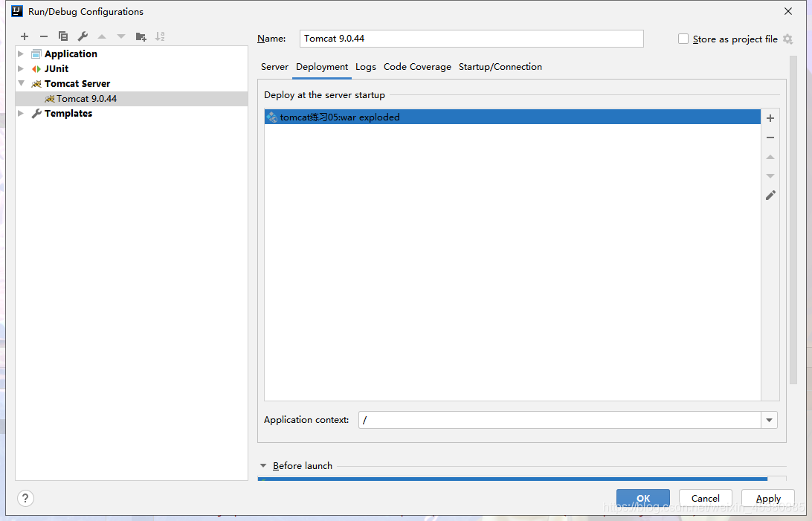Viewport: 812px width, 521px height.
Task: Expand the JUnit tree node
Action: (x=21, y=69)
